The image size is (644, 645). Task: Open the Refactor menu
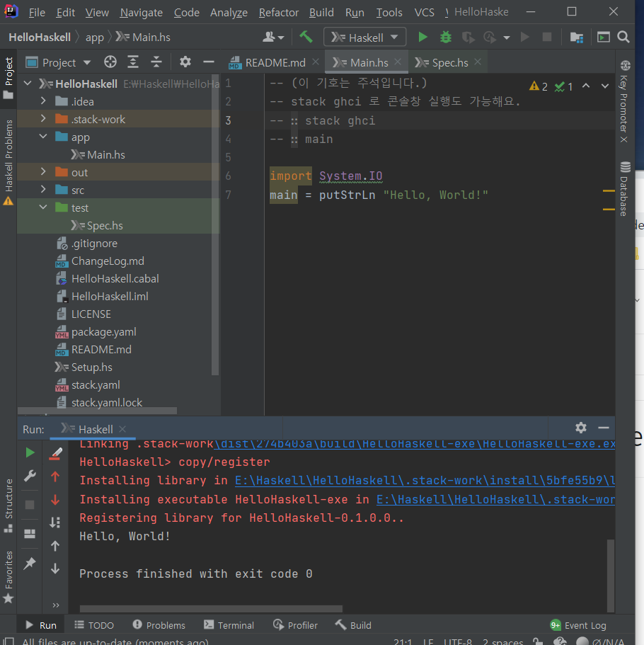pyautogui.click(x=278, y=12)
